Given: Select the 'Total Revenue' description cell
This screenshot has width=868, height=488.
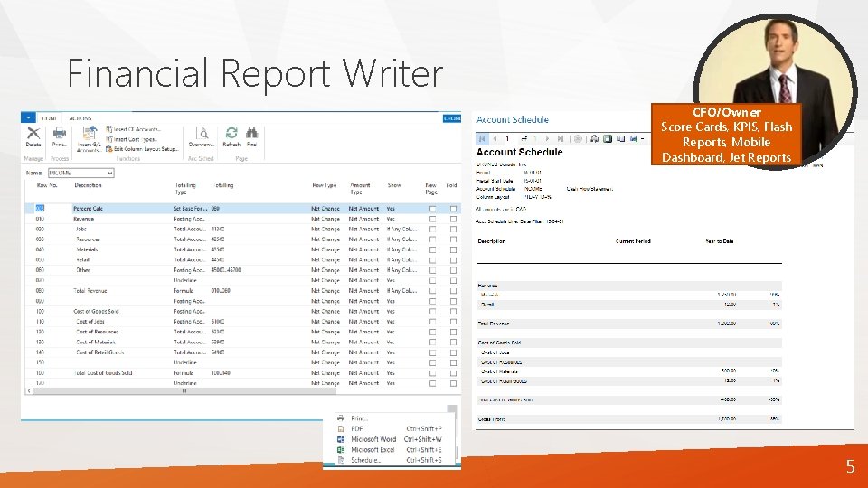Looking at the screenshot, I should click(90, 290).
